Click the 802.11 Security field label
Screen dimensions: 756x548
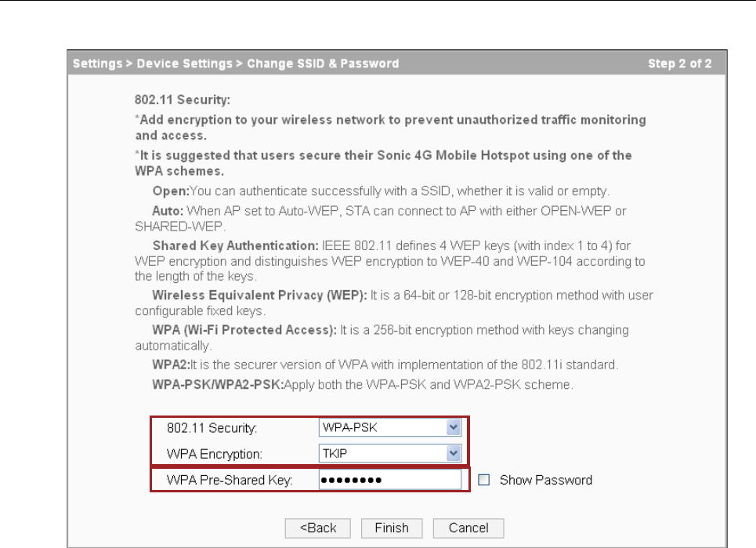(211, 428)
